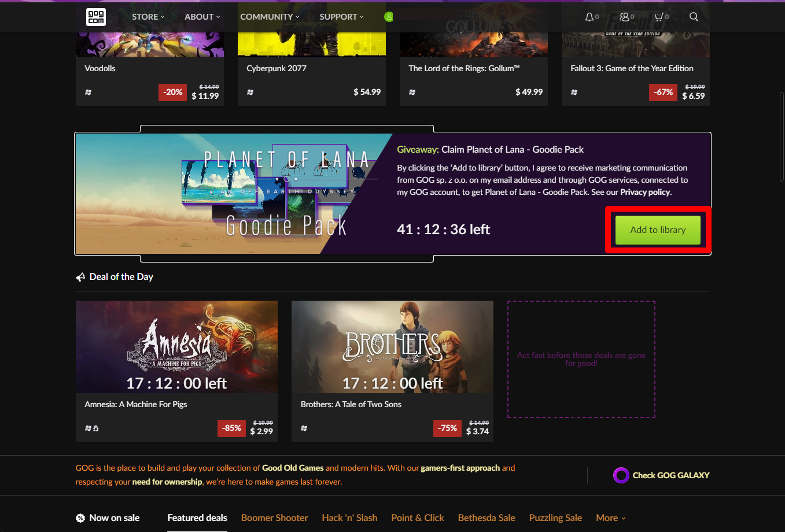Click the Amnesia $ 2.99 price
The height and width of the screenshot is (532, 785).
(x=261, y=431)
